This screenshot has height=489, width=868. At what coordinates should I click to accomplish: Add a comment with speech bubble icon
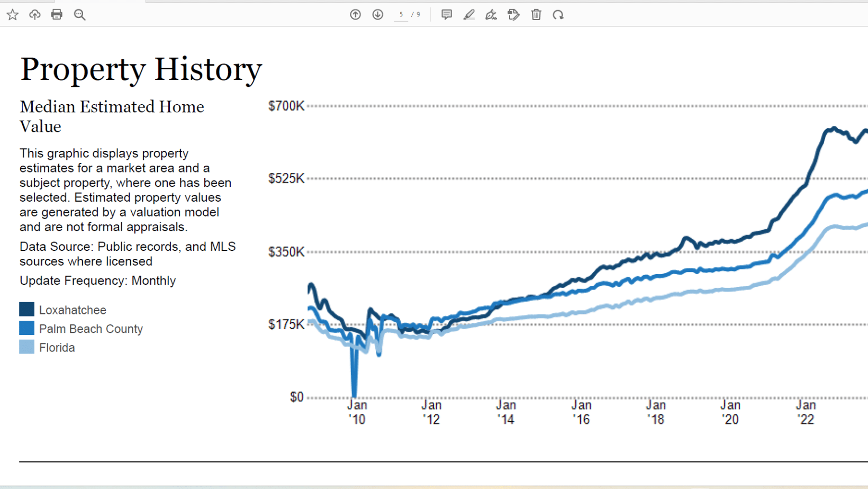pyautogui.click(x=447, y=15)
